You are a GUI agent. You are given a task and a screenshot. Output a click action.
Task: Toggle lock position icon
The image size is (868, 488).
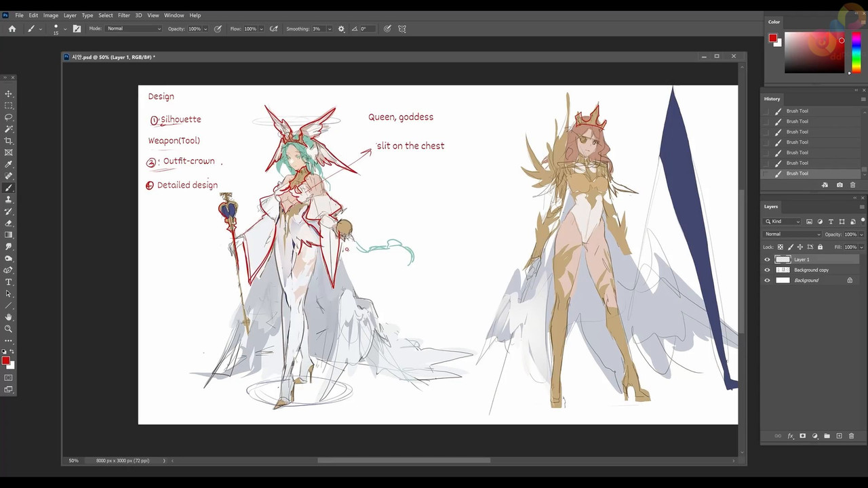click(x=800, y=247)
